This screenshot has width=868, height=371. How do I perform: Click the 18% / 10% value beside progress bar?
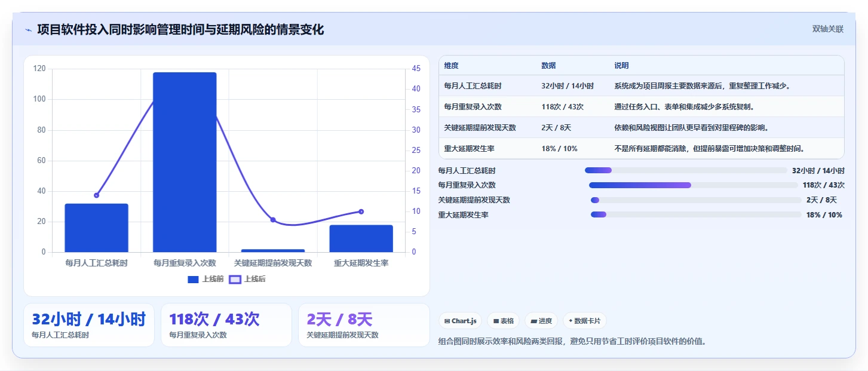click(824, 214)
